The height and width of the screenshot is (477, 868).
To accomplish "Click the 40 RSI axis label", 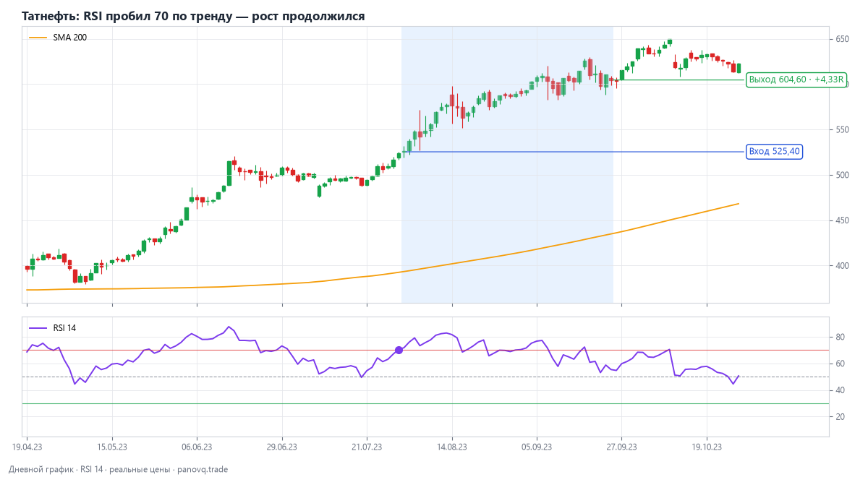I will tap(841, 390).
